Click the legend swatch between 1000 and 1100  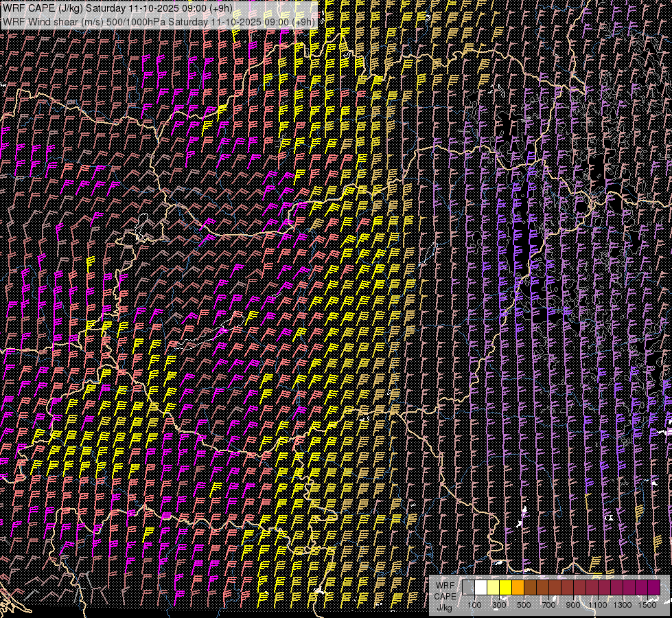[592, 588]
